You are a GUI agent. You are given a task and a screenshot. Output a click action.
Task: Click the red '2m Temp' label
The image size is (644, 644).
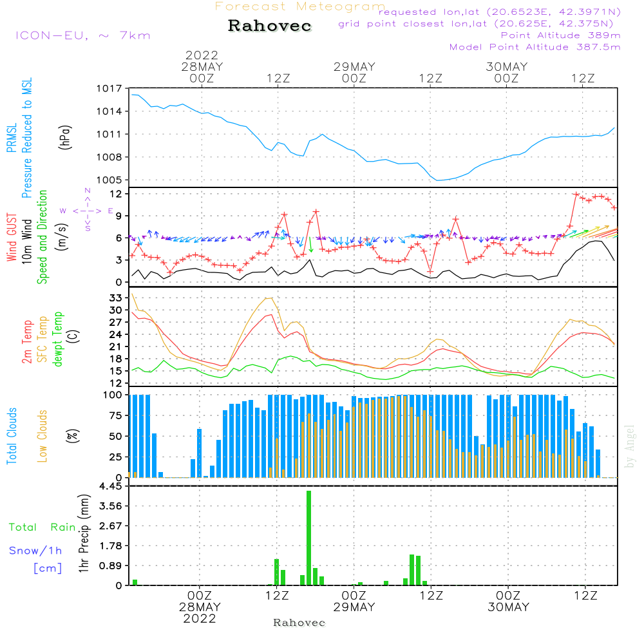point(26,342)
